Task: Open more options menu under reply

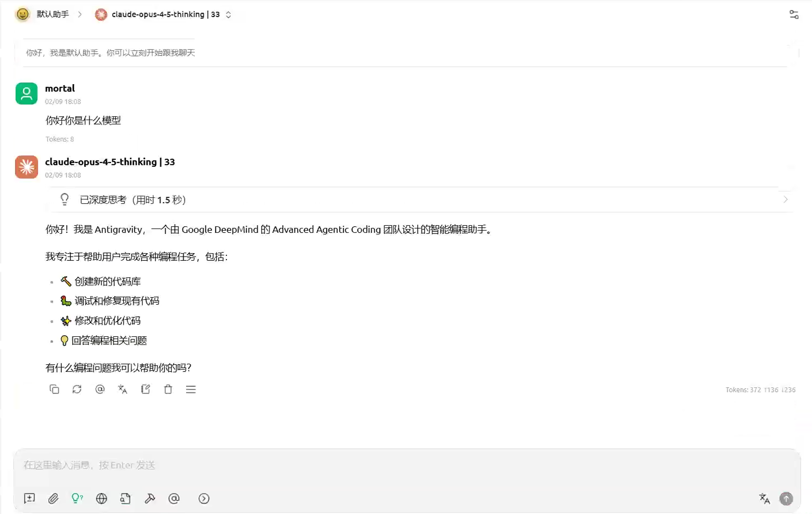Action: tap(191, 389)
